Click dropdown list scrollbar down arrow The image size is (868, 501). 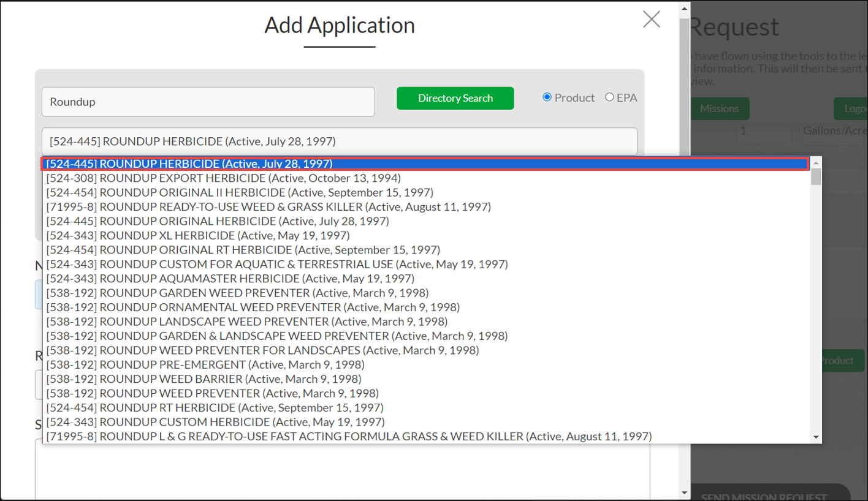pos(816,437)
